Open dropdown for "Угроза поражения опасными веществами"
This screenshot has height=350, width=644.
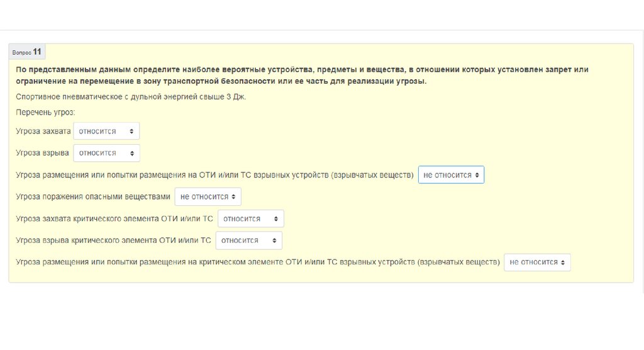coord(208,197)
